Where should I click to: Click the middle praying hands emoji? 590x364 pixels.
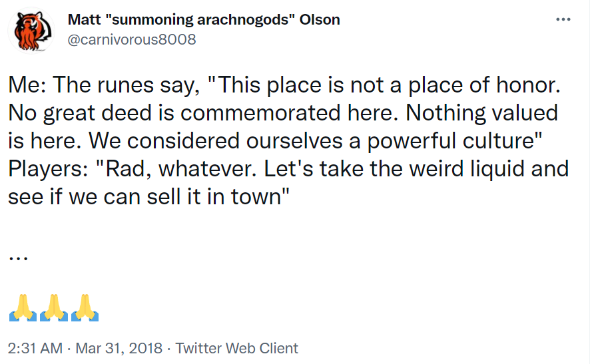tap(55, 307)
